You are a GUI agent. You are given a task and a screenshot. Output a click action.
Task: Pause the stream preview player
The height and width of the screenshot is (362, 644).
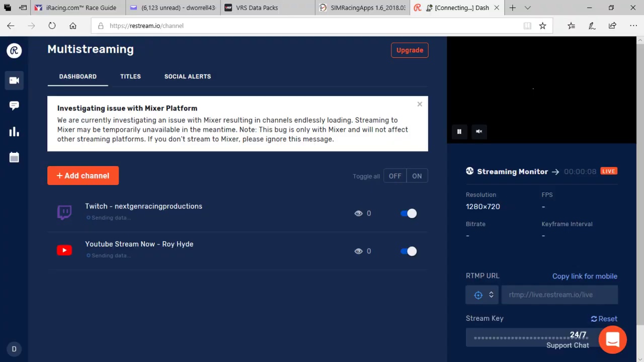coord(459,131)
